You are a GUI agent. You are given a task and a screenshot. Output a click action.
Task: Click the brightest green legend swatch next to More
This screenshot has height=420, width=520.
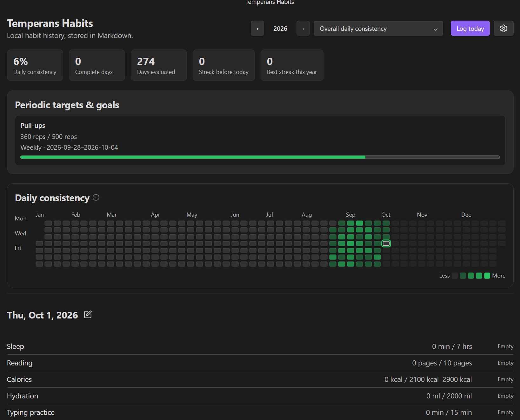tap(487, 276)
